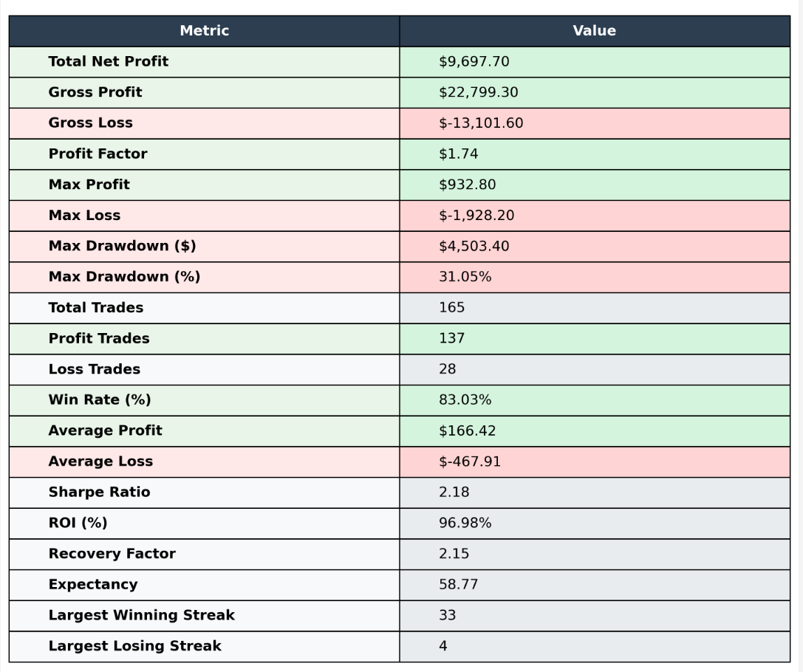Click the Win Rate value 83.03%
Image resolution: width=803 pixels, height=672 pixels.
(x=465, y=400)
